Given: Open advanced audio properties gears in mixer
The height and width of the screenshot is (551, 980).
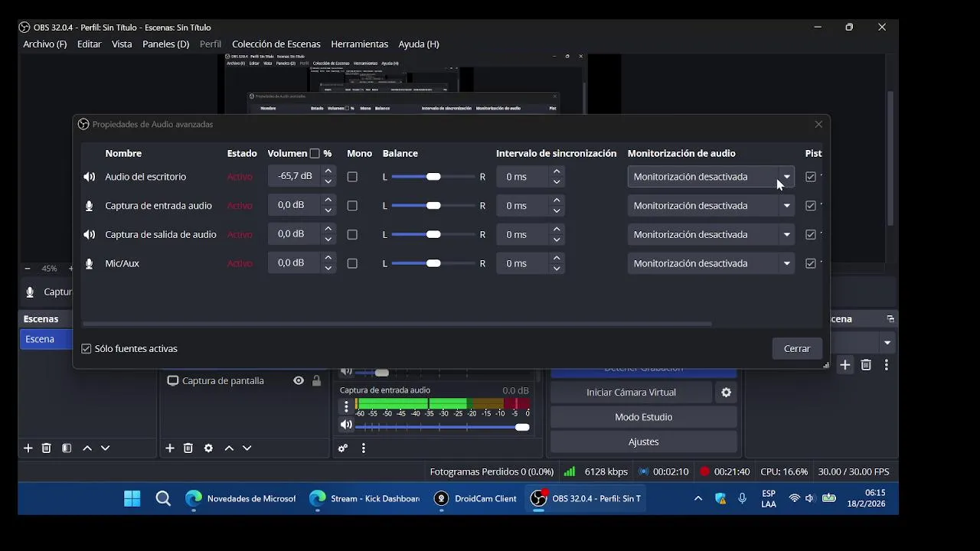Looking at the screenshot, I should [343, 448].
